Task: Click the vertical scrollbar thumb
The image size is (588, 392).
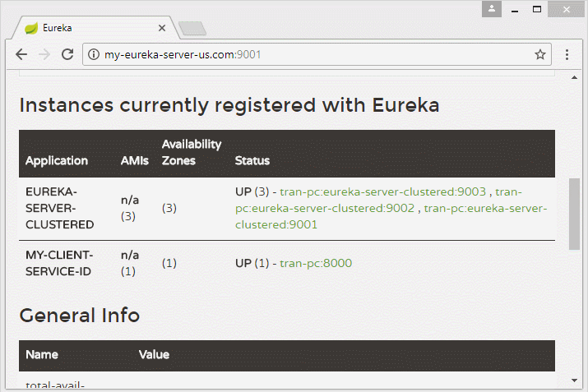Action: pyautogui.click(x=574, y=214)
